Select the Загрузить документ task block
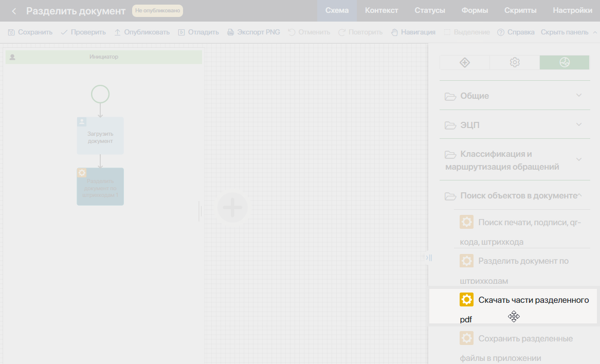The image size is (600, 364). (x=100, y=136)
